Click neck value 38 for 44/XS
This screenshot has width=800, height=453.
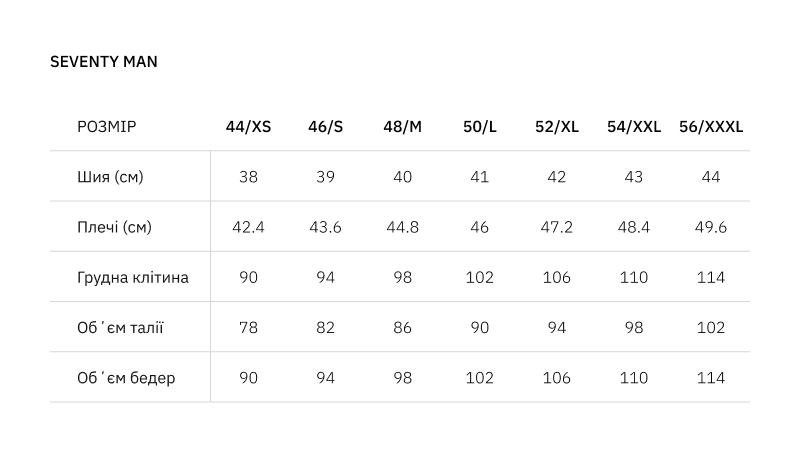[x=248, y=177]
